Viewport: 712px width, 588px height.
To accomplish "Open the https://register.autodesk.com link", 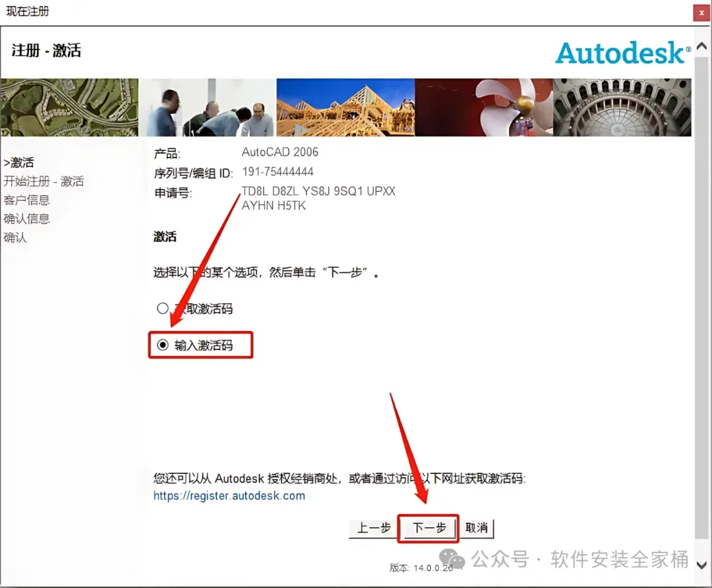I will [x=229, y=495].
